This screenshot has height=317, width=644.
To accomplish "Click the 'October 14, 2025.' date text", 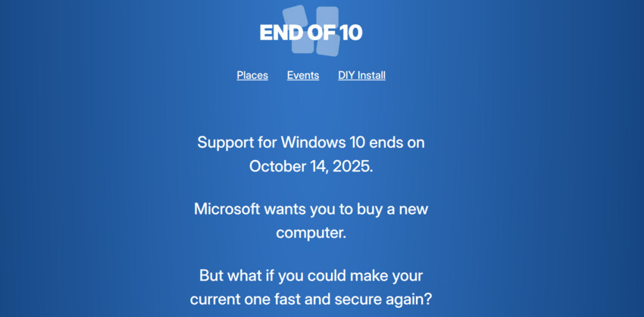I will [x=311, y=166].
